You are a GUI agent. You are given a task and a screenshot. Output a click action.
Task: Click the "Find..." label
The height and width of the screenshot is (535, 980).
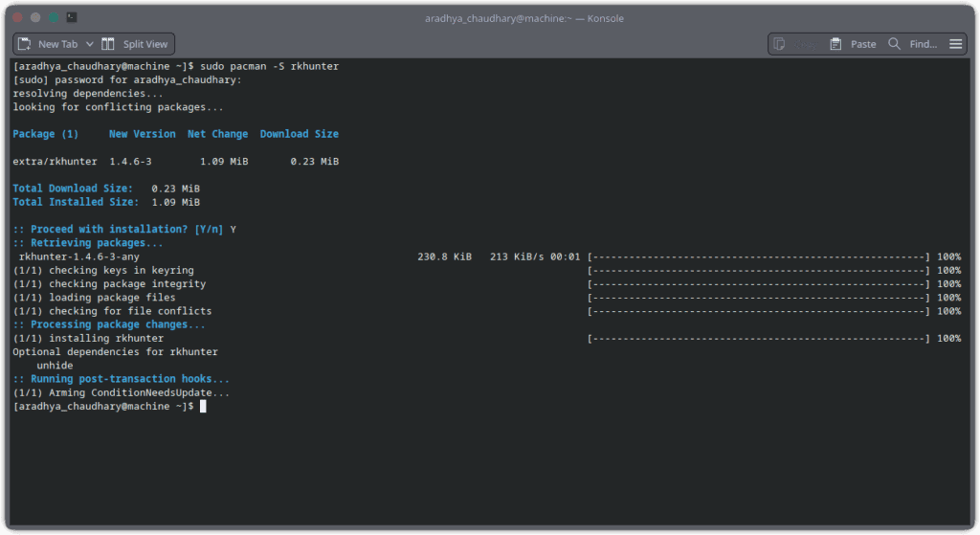[x=924, y=44]
